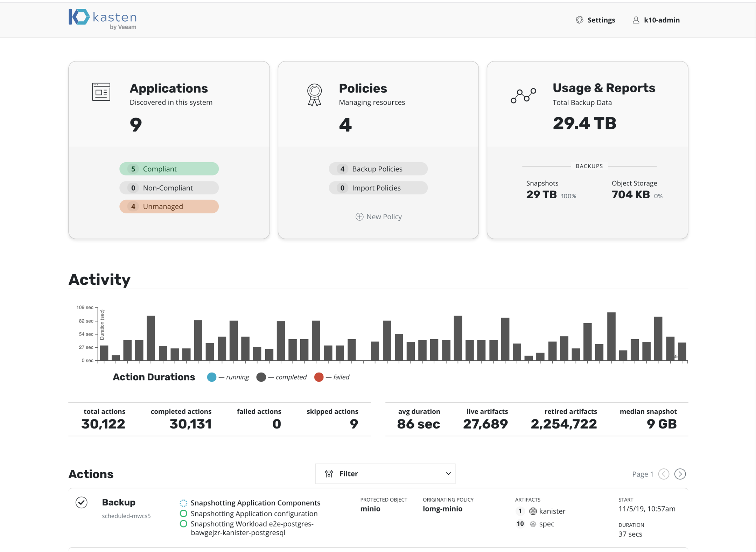Open the Actions Filter dropdown
This screenshot has width=756, height=552.
(385, 474)
